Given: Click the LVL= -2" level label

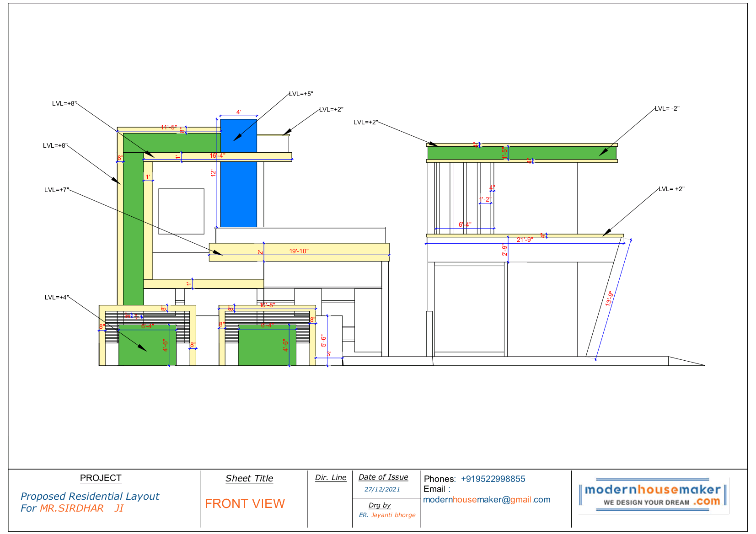Looking at the screenshot, I should 667,108.
